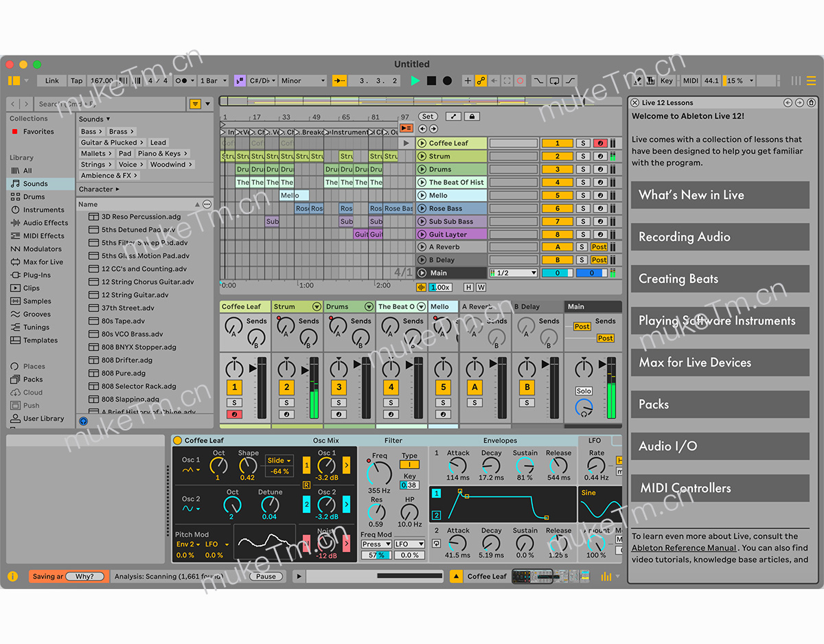Image resolution: width=824 pixels, height=644 pixels.
Task: Open the 1 Bar quantization dropdown
Action: tap(213, 81)
